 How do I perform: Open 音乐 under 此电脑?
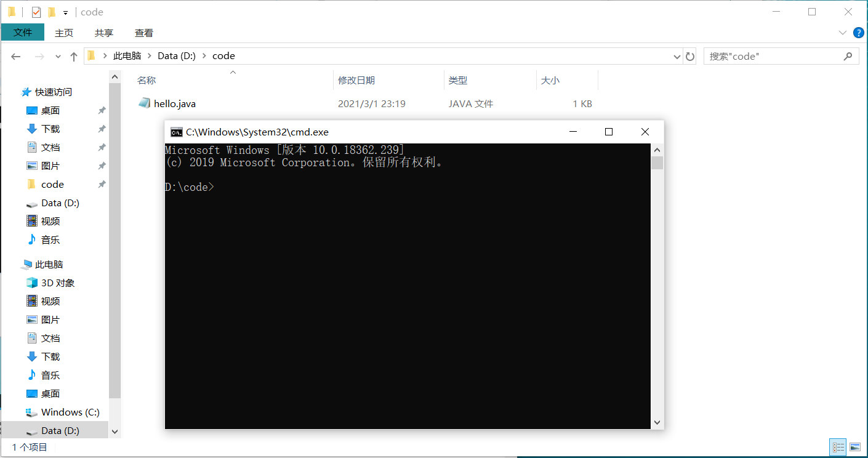tap(50, 375)
